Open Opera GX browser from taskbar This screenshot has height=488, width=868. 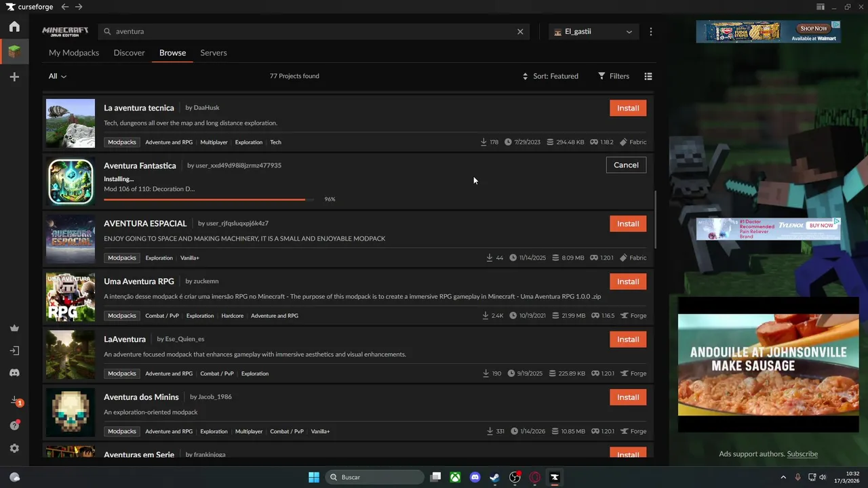tap(535, 477)
